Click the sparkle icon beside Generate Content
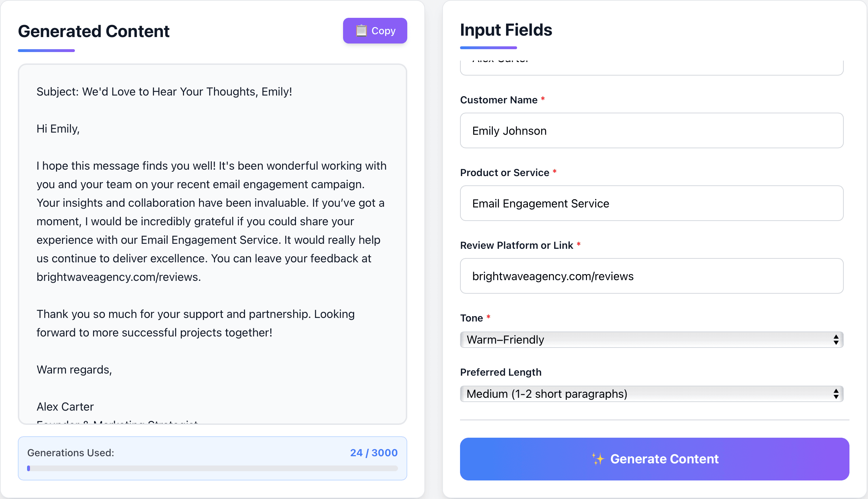The width and height of the screenshot is (868, 499). tap(598, 459)
